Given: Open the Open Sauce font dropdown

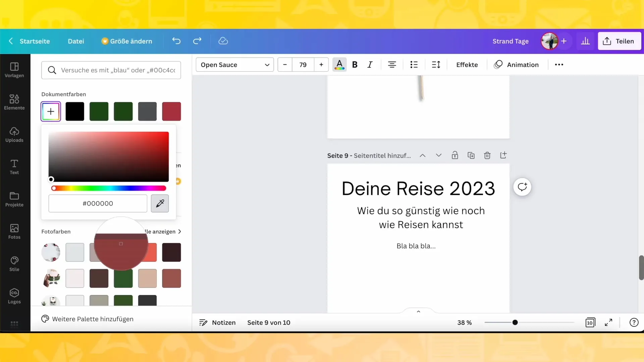Looking at the screenshot, I should [x=235, y=65].
